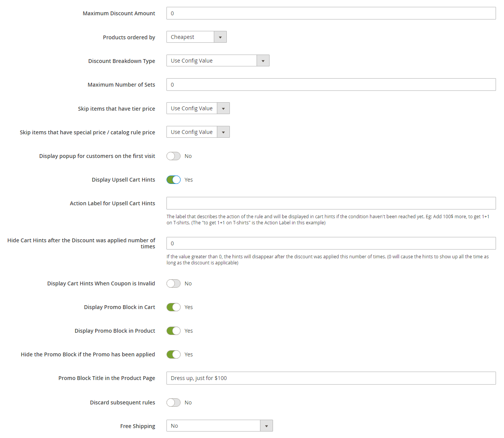Turn off Display Promo Block in Cart

tap(173, 307)
